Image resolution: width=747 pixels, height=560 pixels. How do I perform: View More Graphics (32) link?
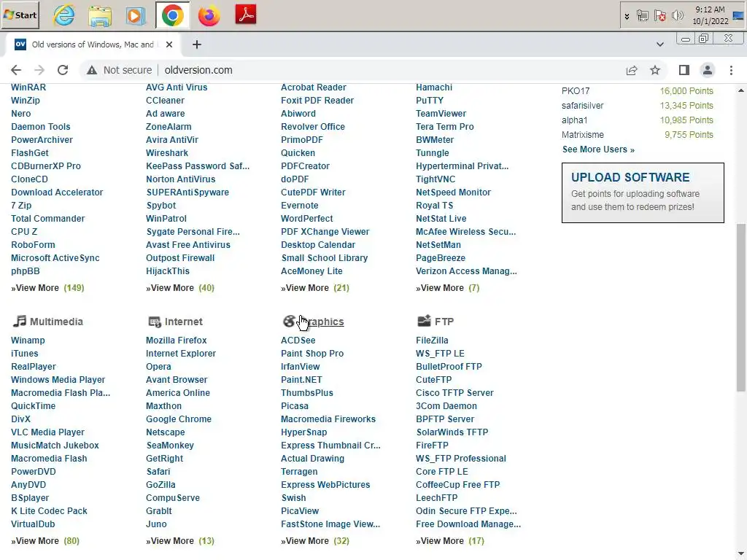click(315, 541)
